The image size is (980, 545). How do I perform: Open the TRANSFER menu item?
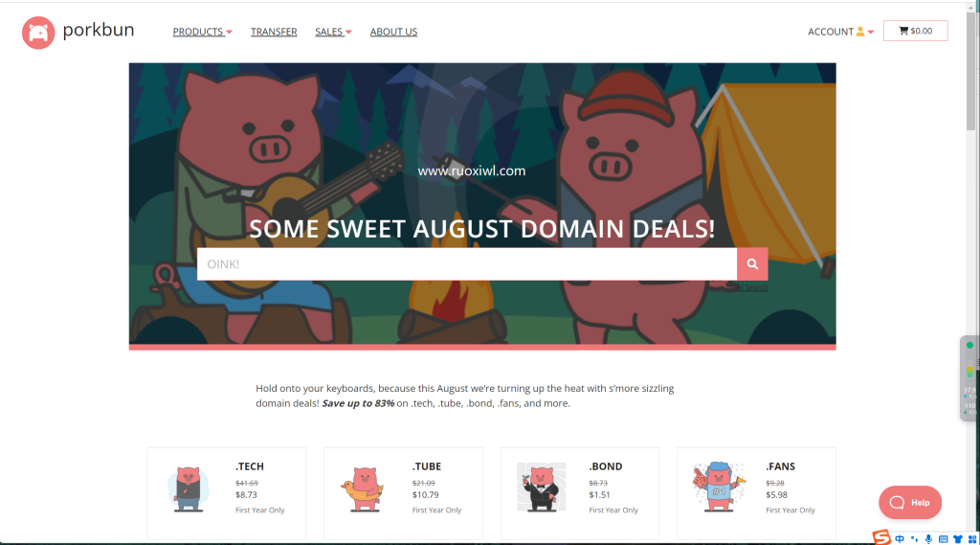coord(274,32)
